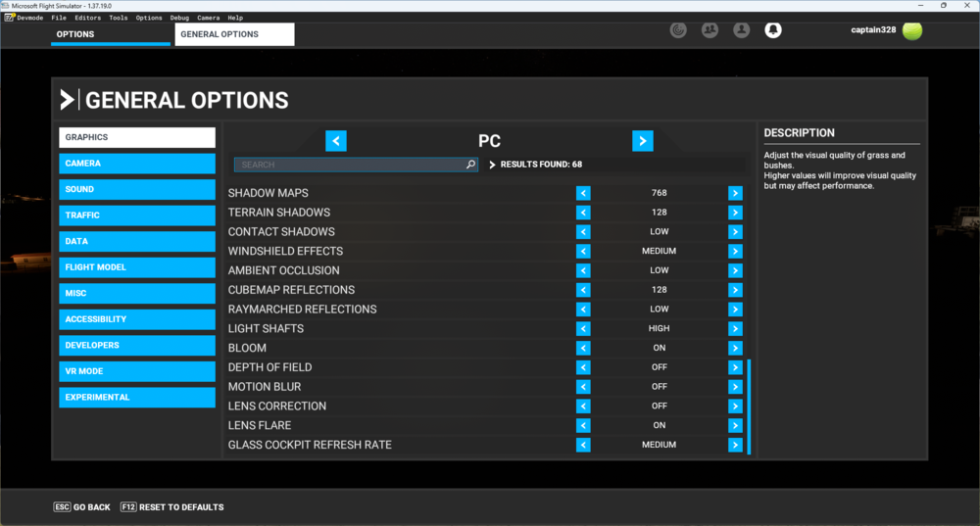Click the circular spiral icon in header

tap(678, 30)
